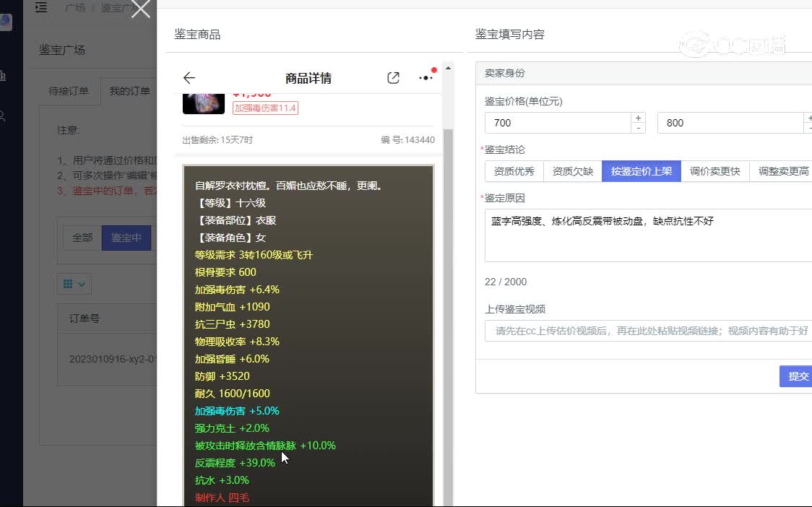Edit the 800 maximum price field

[730, 123]
